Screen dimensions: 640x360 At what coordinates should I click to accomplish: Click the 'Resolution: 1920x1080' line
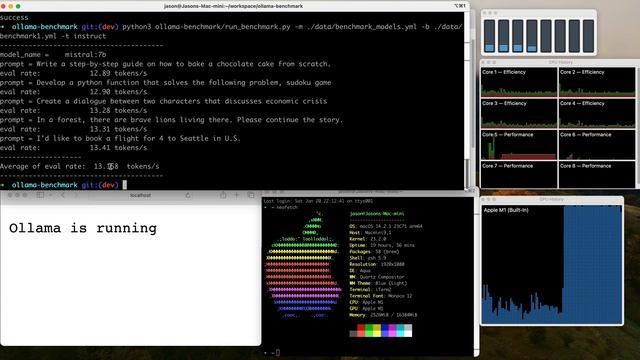(x=377, y=264)
